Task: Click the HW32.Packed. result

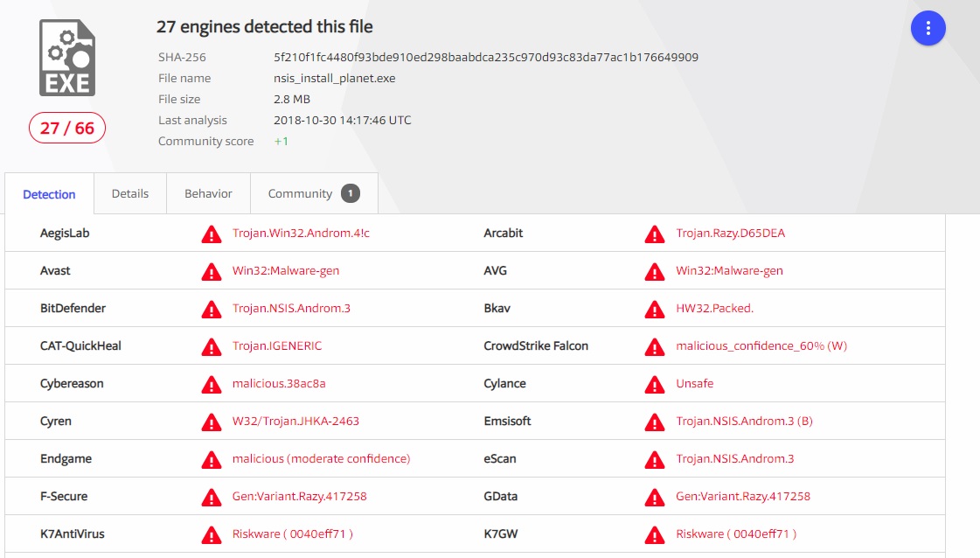Action: point(714,309)
